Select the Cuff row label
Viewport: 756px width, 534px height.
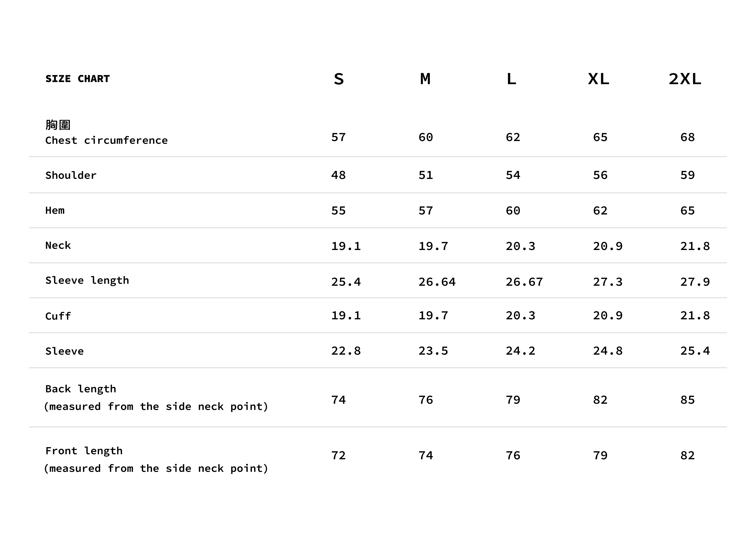pos(58,316)
